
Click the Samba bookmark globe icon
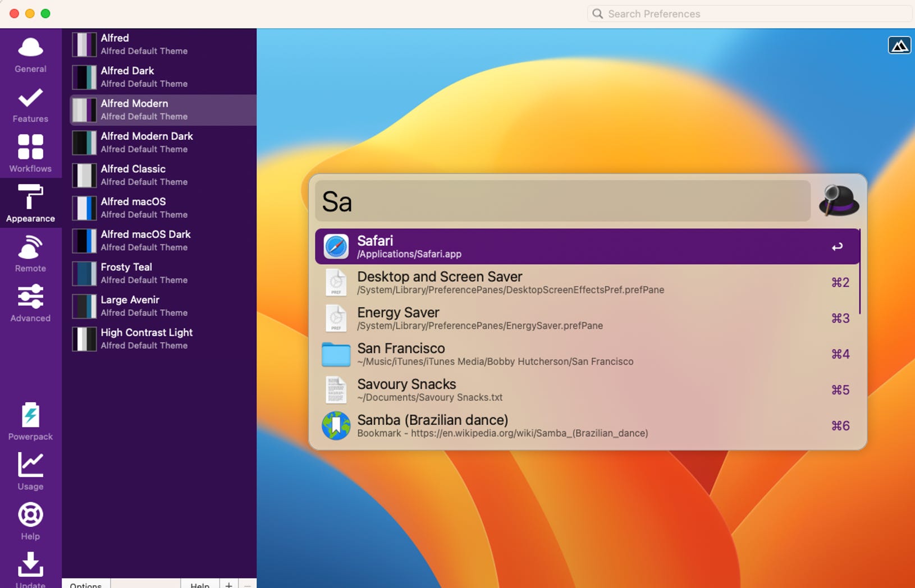[336, 426]
